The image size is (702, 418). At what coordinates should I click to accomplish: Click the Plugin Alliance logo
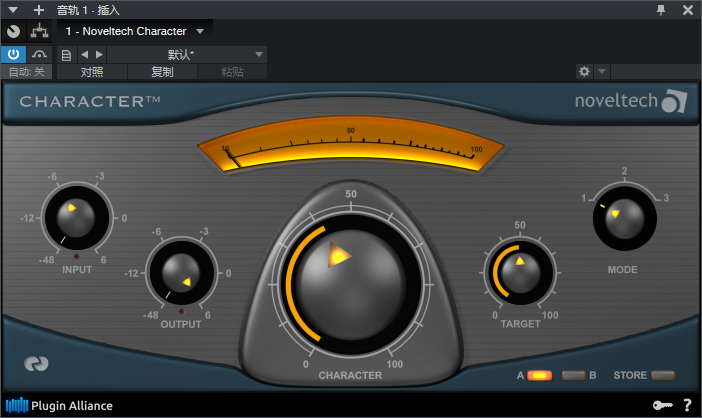(59, 405)
